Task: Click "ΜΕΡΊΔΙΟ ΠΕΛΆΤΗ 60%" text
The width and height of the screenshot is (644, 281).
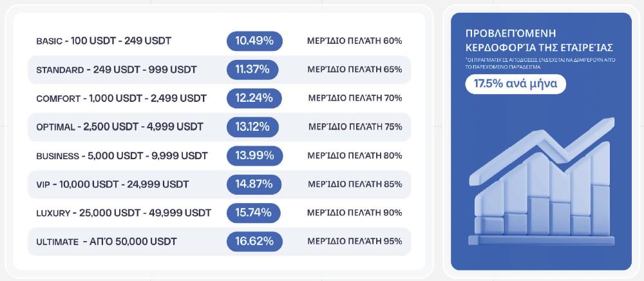Action: (x=355, y=41)
